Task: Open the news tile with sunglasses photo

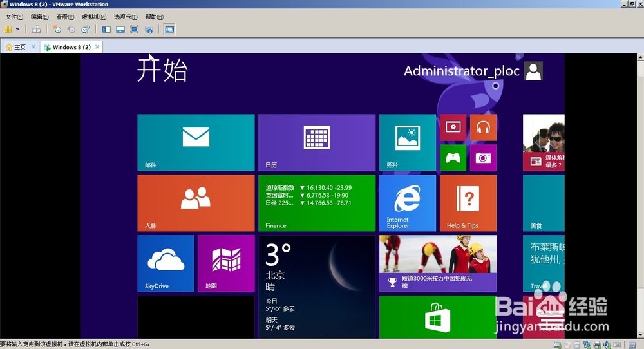Action: pyautogui.click(x=544, y=142)
